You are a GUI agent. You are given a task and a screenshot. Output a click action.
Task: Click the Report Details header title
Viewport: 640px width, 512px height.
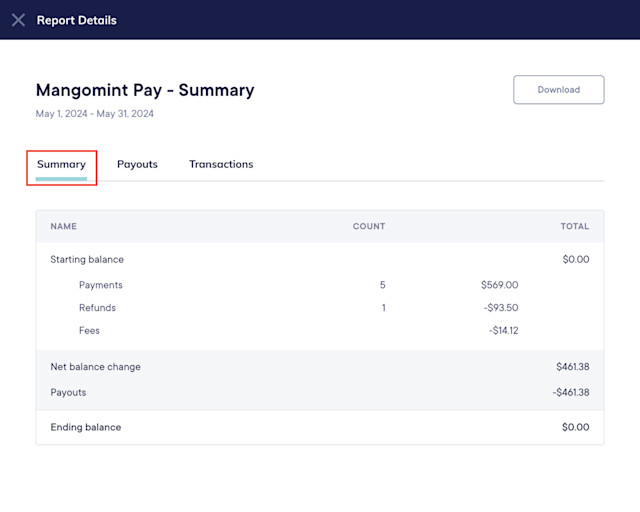[77, 20]
